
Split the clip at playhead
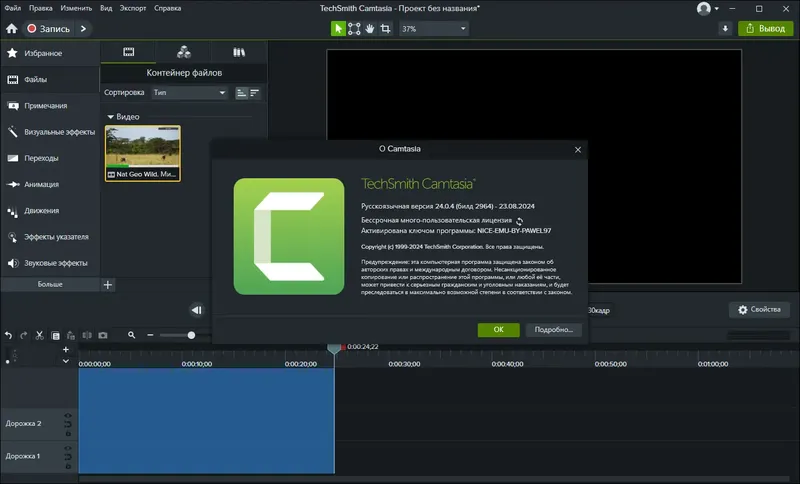[87, 336]
